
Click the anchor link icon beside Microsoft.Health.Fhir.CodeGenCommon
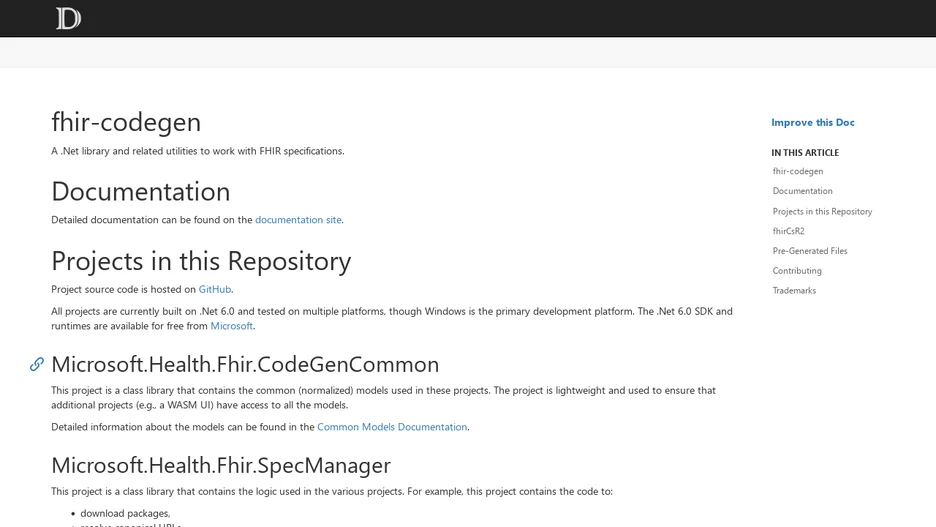pyautogui.click(x=37, y=364)
